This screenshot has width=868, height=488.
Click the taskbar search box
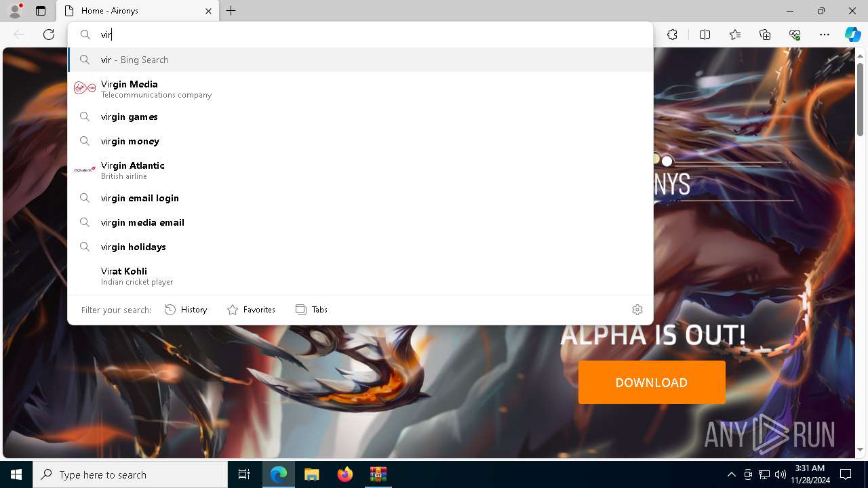pos(130,474)
